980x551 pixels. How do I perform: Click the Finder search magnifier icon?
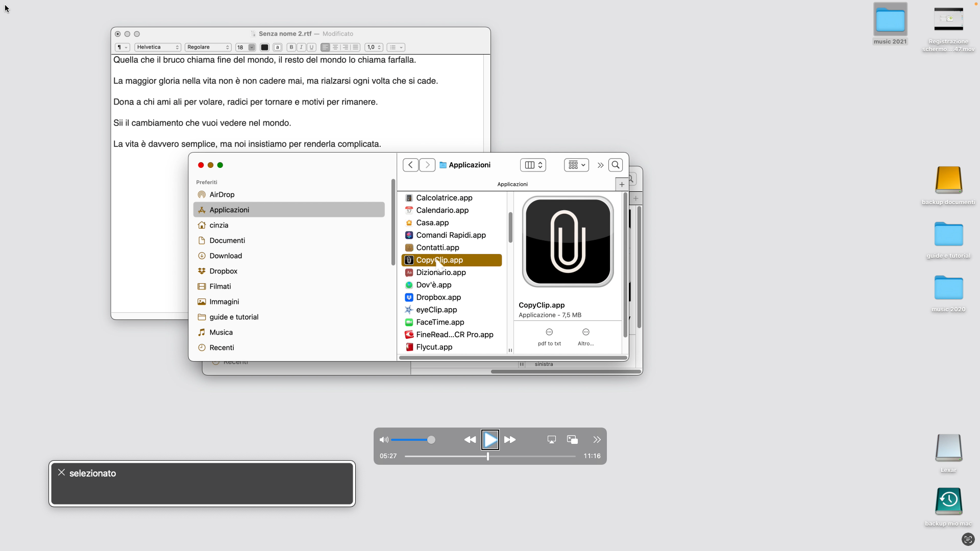[616, 165]
